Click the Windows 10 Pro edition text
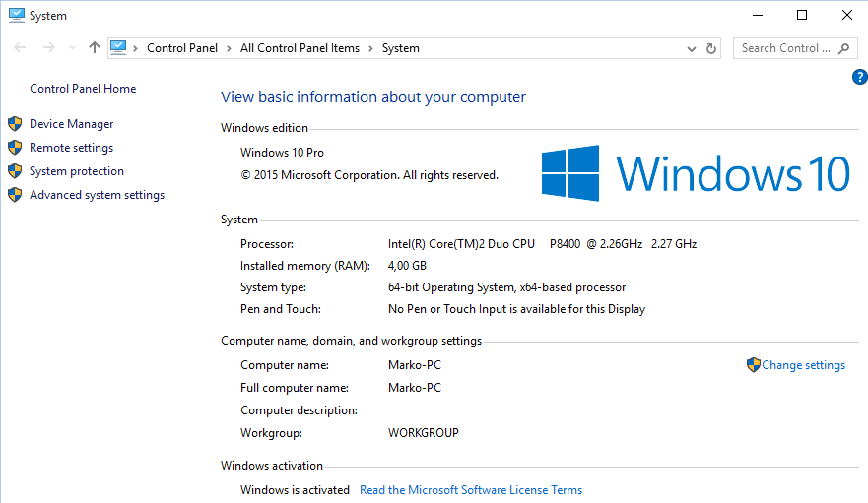868x503 pixels. [x=282, y=153]
